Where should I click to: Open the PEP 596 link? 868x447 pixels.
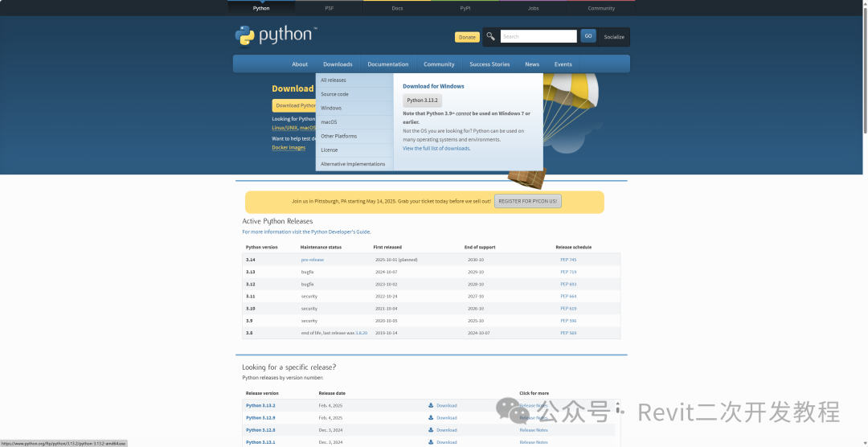coord(568,321)
